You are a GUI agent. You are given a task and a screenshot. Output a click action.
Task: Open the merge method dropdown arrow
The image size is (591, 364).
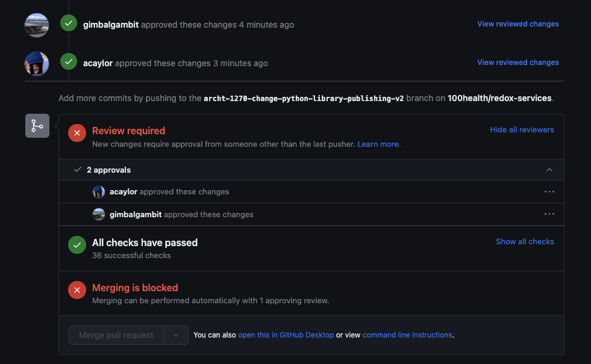click(x=175, y=335)
